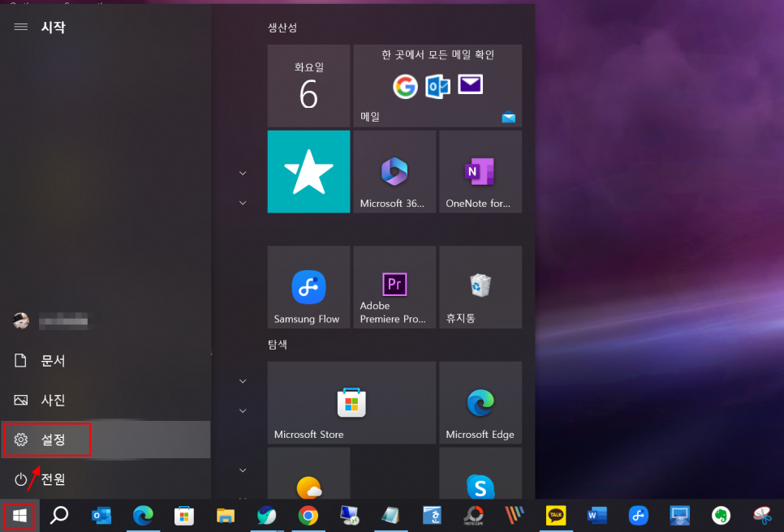This screenshot has height=532, width=784.
Task: Launch the Microsoft Edge tile
Action: coord(480,402)
